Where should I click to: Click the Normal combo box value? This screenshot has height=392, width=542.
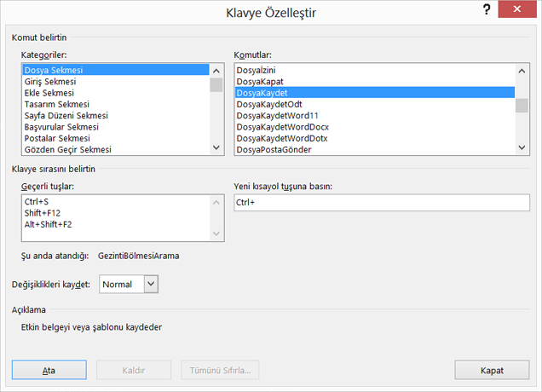[x=121, y=284]
